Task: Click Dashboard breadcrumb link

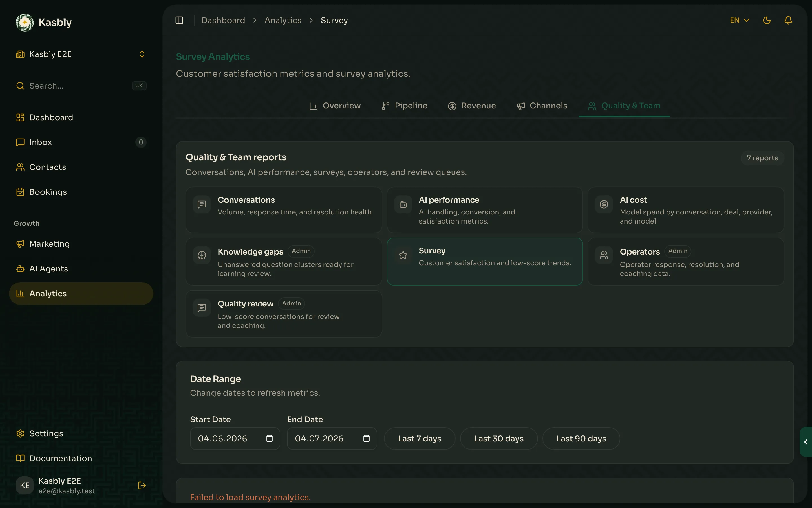Action: 223,20
